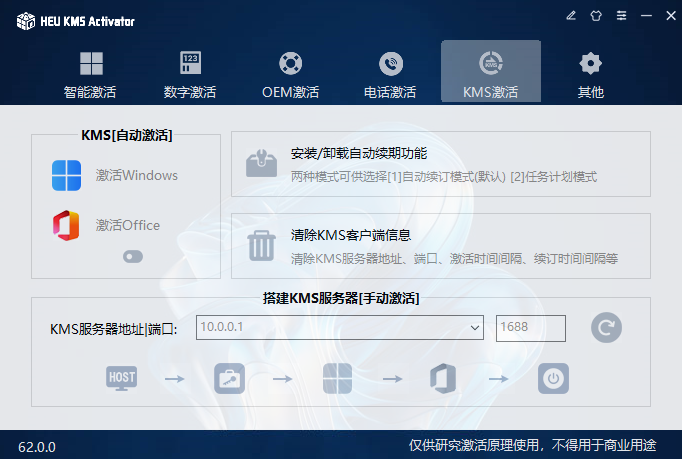Click the Office logo icon
This screenshot has width=682, height=459.
coord(66,225)
